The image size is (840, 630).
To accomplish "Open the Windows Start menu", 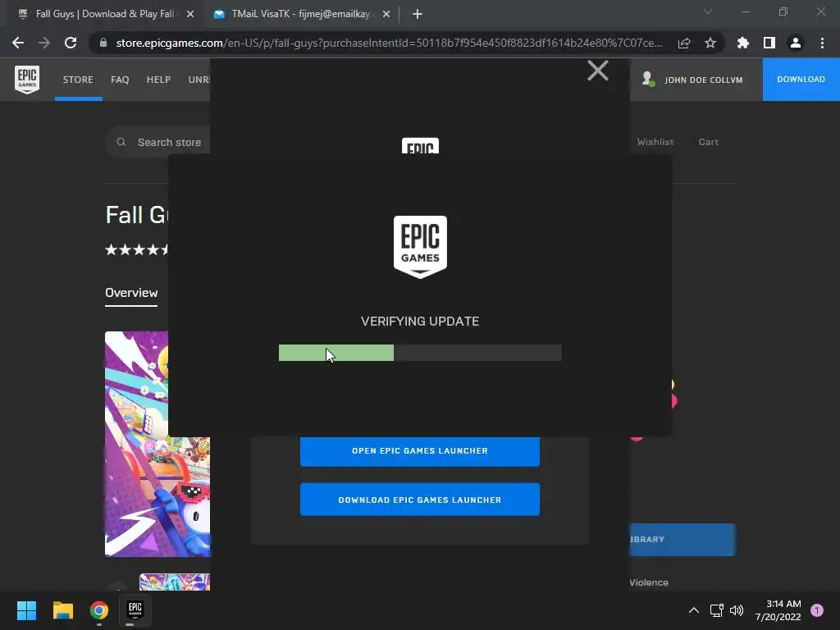I will [x=26, y=610].
